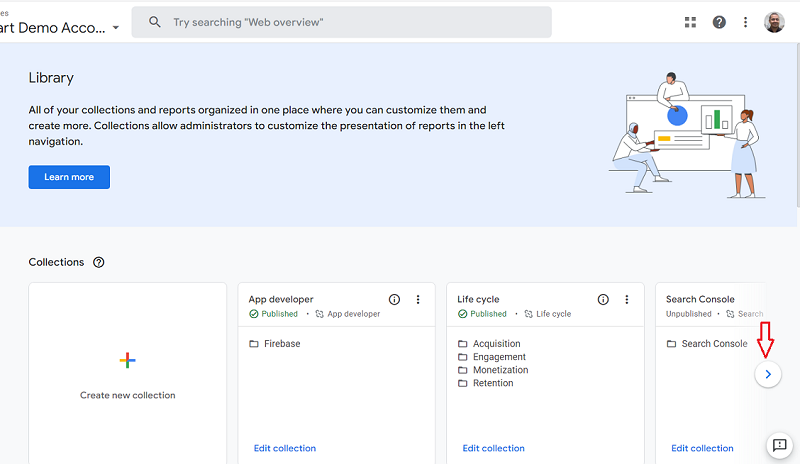This screenshot has width=800, height=464.
Task: Click the Collections help icon
Action: [98, 262]
